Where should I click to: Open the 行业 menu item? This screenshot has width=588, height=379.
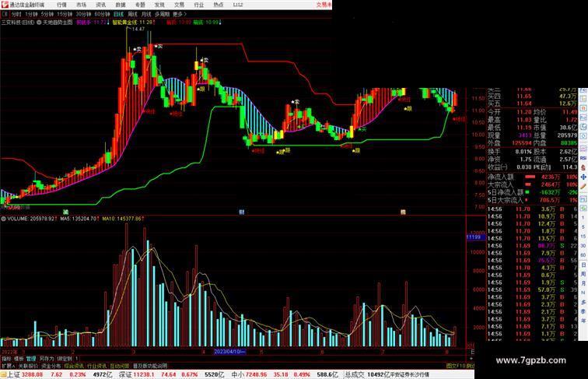click(x=199, y=5)
